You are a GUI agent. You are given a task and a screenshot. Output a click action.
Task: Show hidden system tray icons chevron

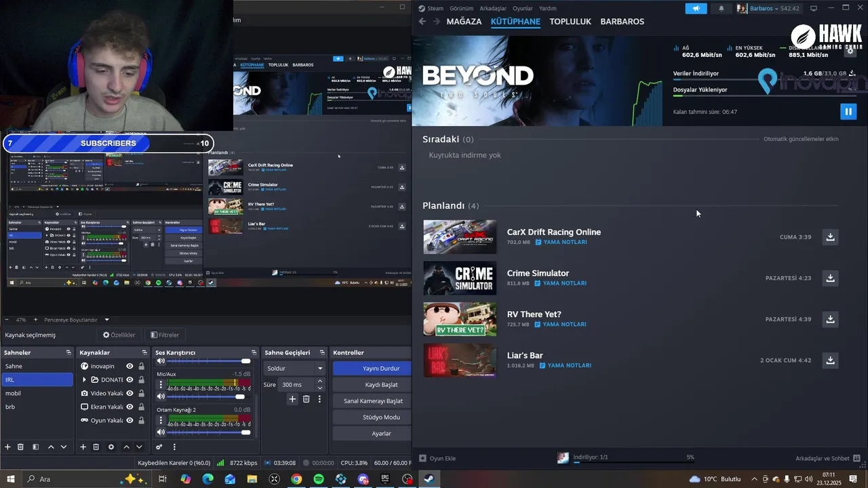[754, 479]
